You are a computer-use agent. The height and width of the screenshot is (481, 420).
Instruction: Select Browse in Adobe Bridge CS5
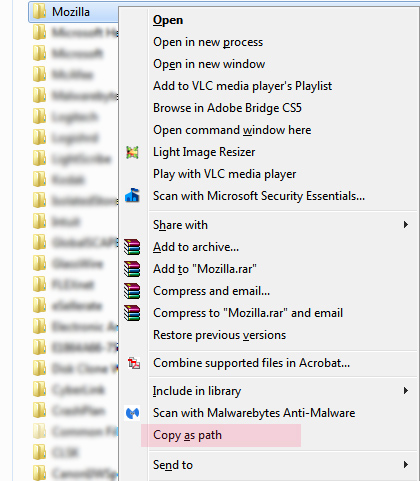click(227, 108)
